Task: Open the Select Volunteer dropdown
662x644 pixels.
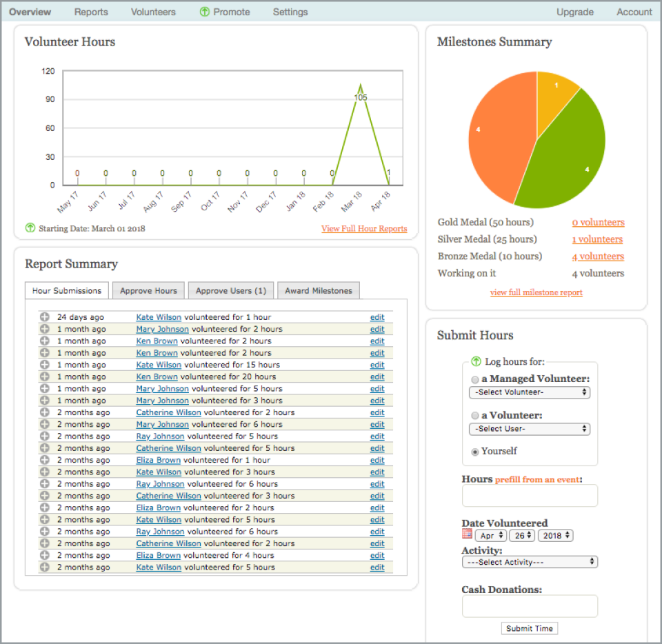Action: click(530, 392)
